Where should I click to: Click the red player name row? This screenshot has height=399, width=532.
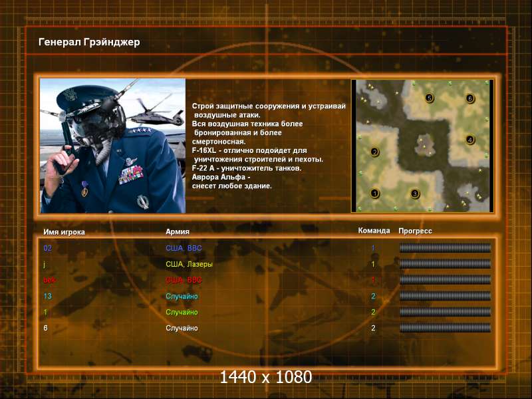tap(49, 280)
